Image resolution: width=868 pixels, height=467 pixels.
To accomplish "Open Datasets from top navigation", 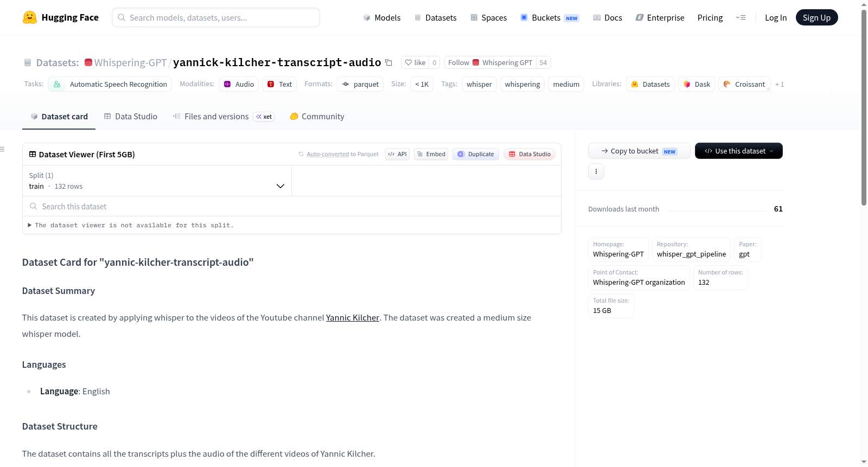I will (x=435, y=17).
